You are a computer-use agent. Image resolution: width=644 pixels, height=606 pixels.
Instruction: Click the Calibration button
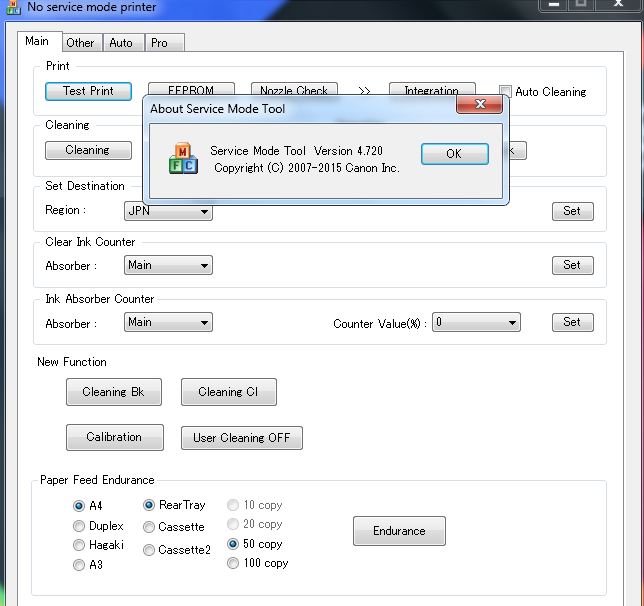point(115,437)
